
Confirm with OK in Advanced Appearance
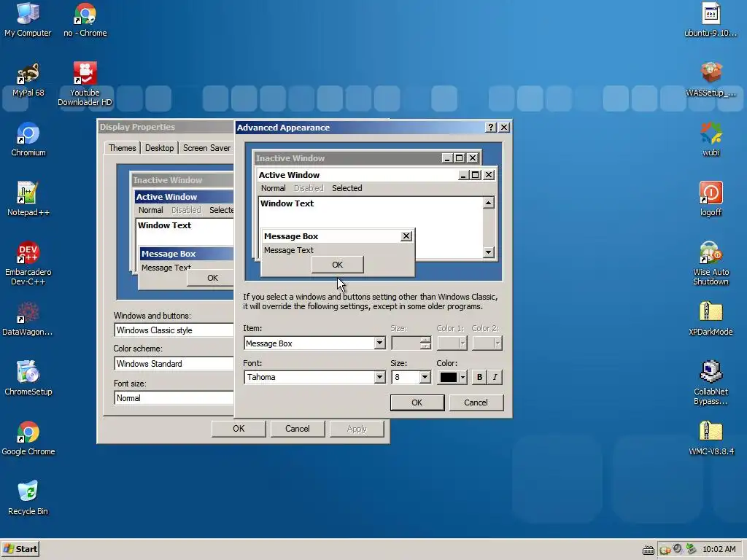pyautogui.click(x=417, y=402)
